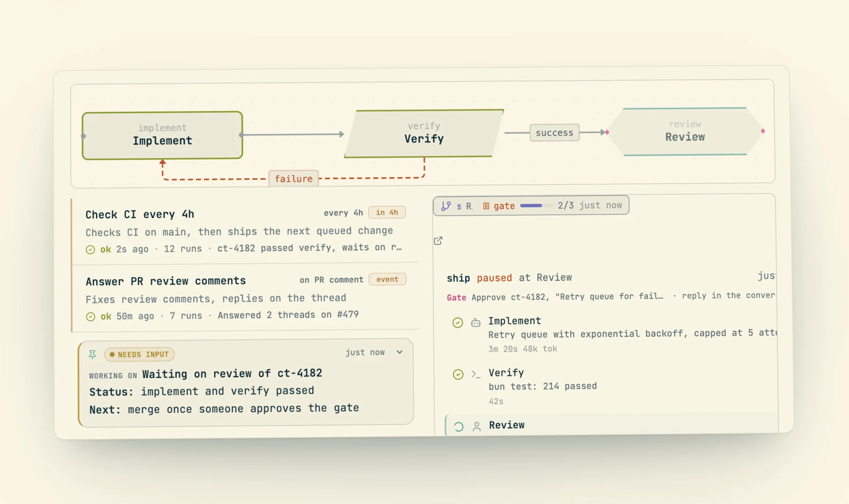Click the branch icon in the gate status pill

[x=446, y=206]
